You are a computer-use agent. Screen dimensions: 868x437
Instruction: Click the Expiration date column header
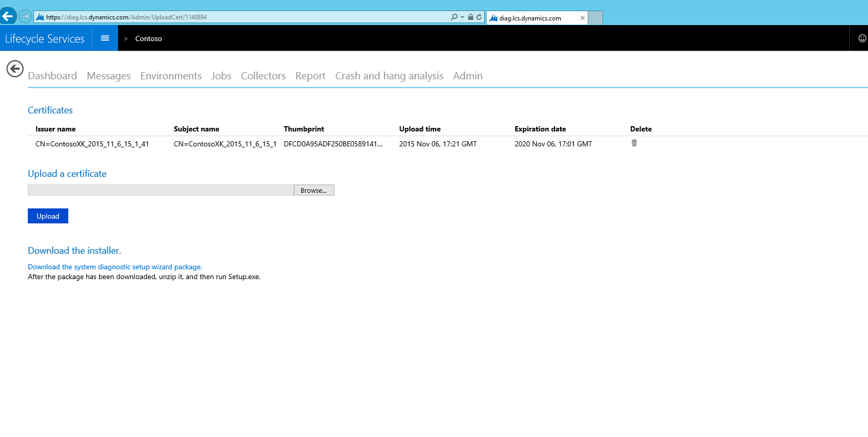coord(540,129)
